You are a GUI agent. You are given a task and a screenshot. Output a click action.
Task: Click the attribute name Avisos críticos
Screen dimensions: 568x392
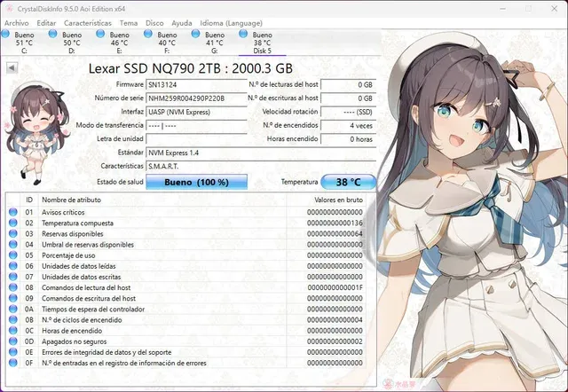coord(63,212)
